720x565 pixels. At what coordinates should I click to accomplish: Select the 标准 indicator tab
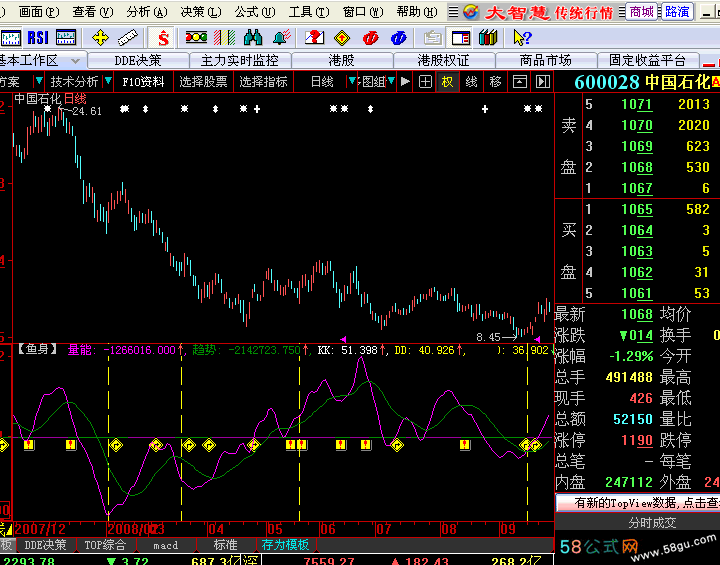coord(225,545)
